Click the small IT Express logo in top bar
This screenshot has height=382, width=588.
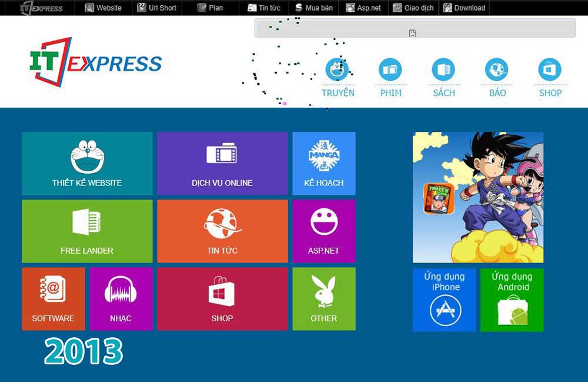coord(41,8)
